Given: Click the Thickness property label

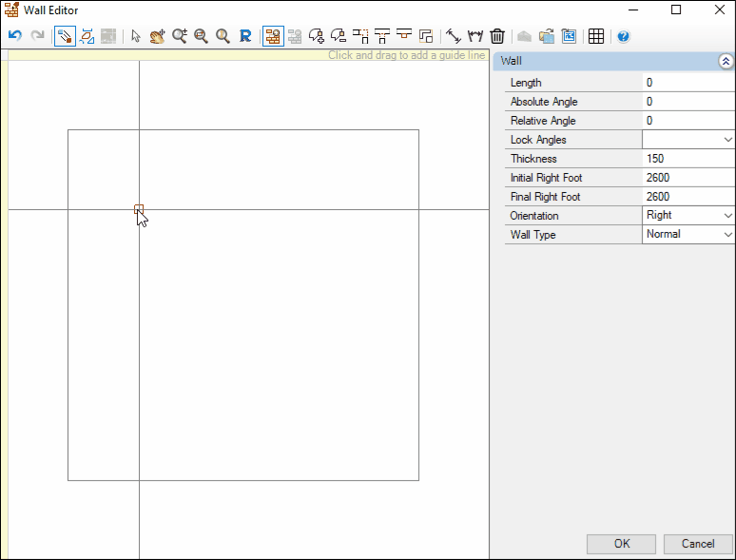Looking at the screenshot, I should [x=533, y=159].
